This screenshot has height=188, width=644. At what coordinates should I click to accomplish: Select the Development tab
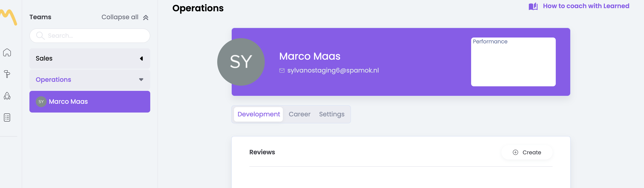coord(258,114)
